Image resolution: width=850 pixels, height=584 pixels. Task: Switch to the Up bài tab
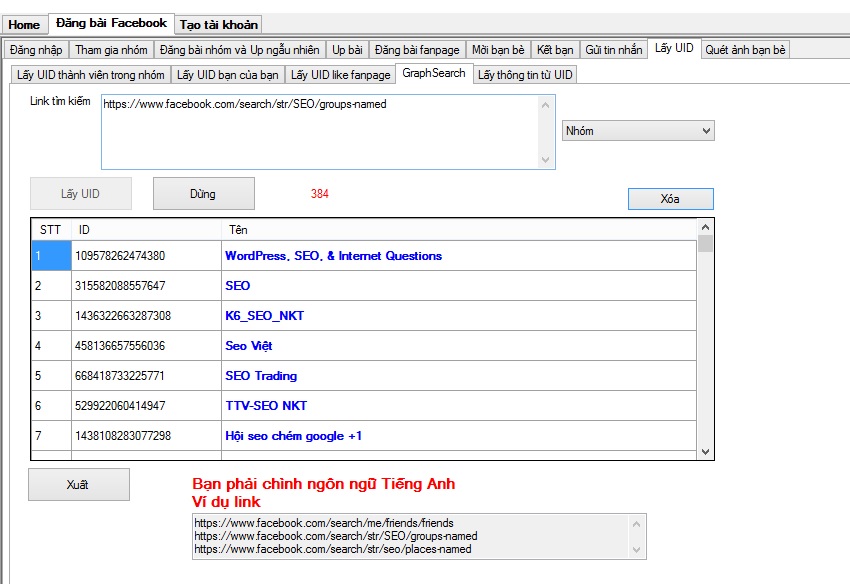tap(347, 50)
